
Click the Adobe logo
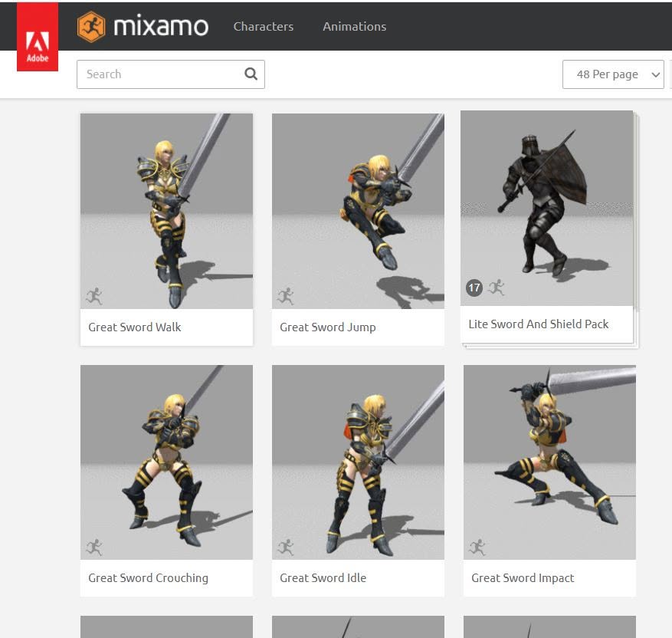click(38, 37)
